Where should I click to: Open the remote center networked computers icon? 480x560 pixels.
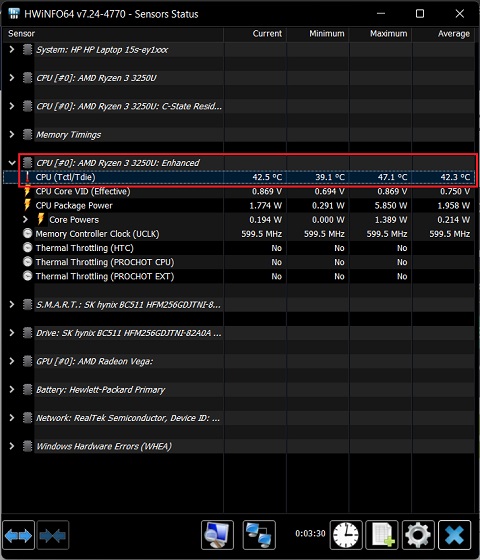coord(259,535)
